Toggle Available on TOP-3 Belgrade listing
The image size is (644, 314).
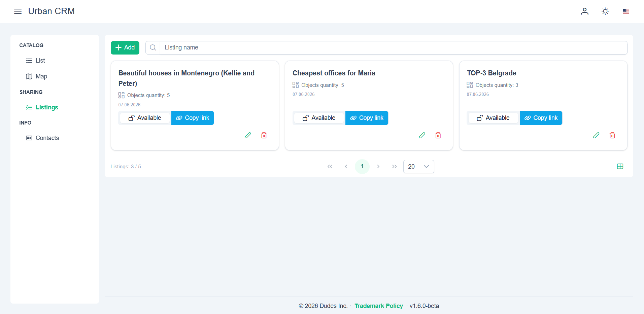click(493, 118)
